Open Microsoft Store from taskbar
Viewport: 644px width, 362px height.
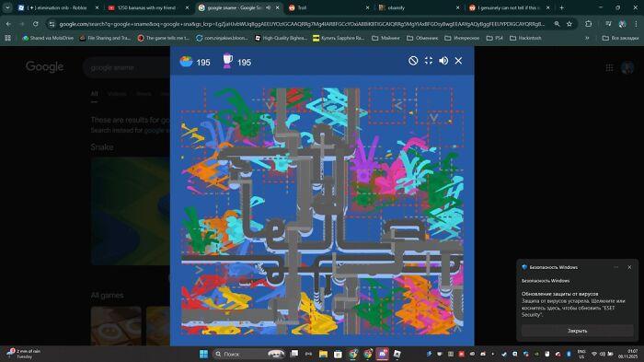point(338,354)
